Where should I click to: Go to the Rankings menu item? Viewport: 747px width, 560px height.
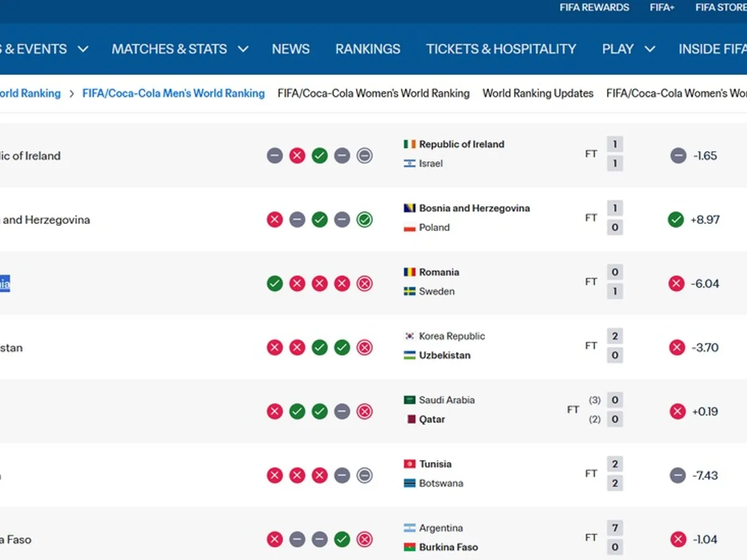pyautogui.click(x=368, y=49)
